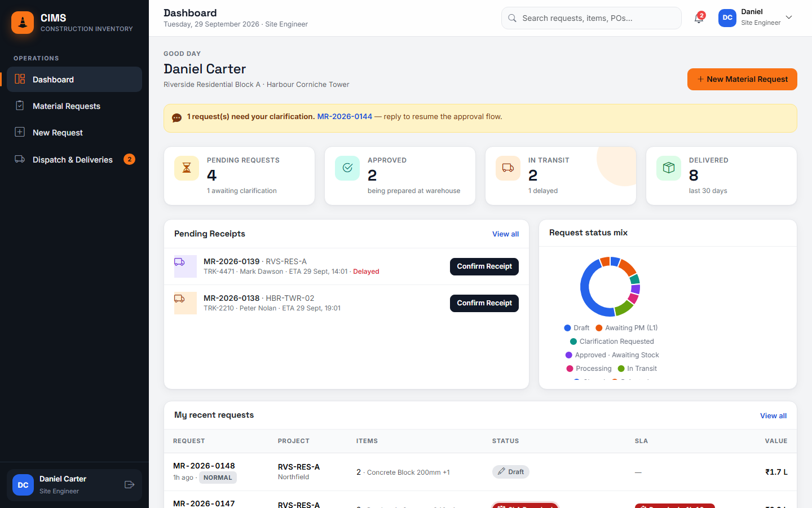Viewport: 812px width, 508px height.
Task: Click the Clarification Requested teal dot
Action: coord(573,341)
